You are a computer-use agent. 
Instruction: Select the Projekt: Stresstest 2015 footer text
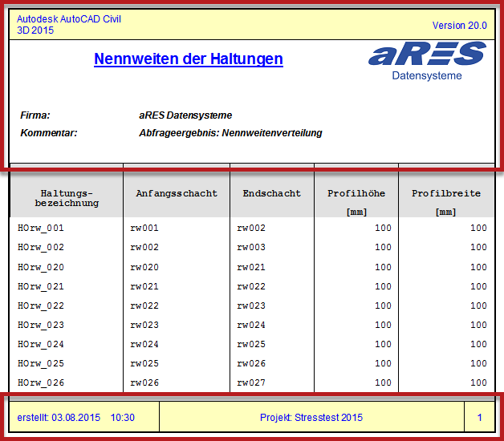[x=311, y=418]
